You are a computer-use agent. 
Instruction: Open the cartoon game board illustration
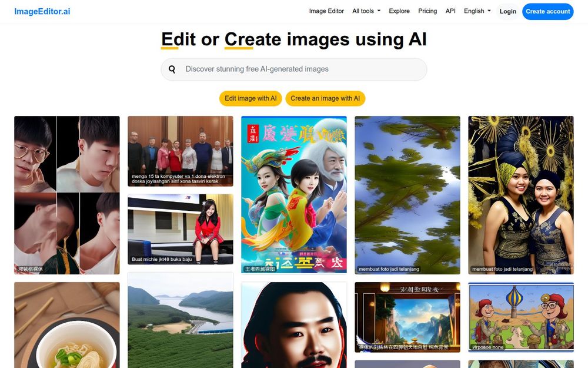coord(521,317)
